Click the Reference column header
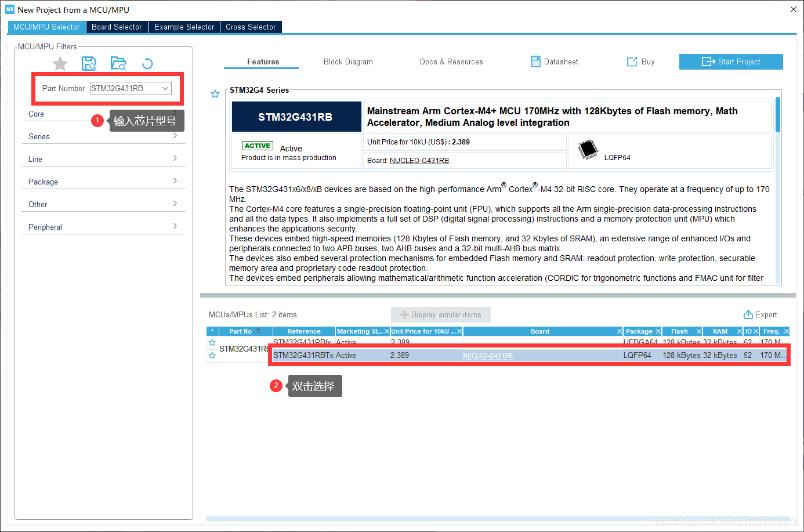Viewport: 804px width, 532px height. pos(304,331)
